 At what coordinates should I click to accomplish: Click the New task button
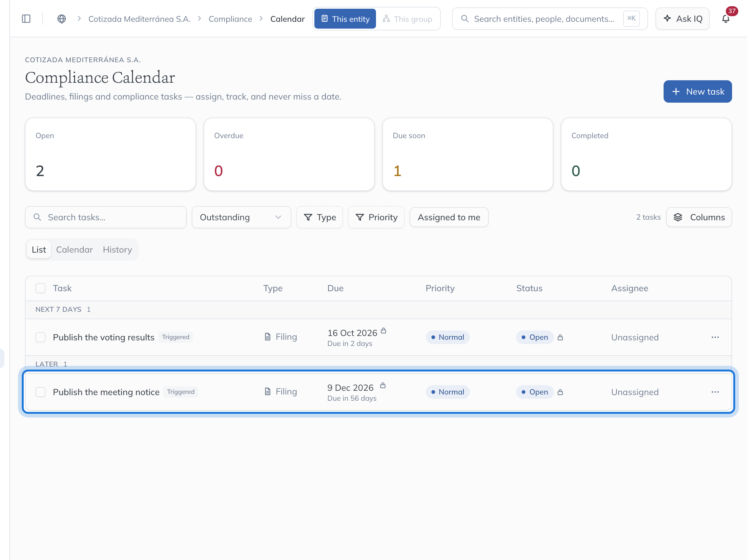pyautogui.click(x=698, y=91)
